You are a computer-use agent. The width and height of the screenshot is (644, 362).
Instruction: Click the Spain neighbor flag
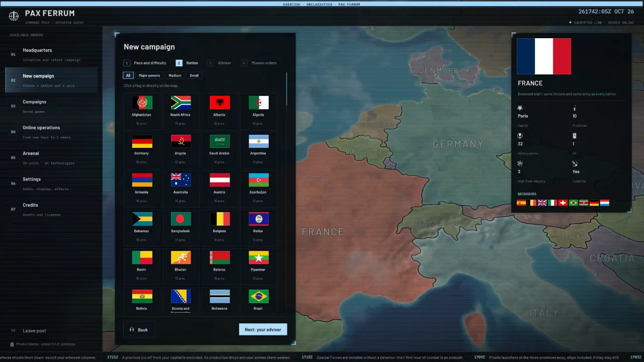[521, 203]
